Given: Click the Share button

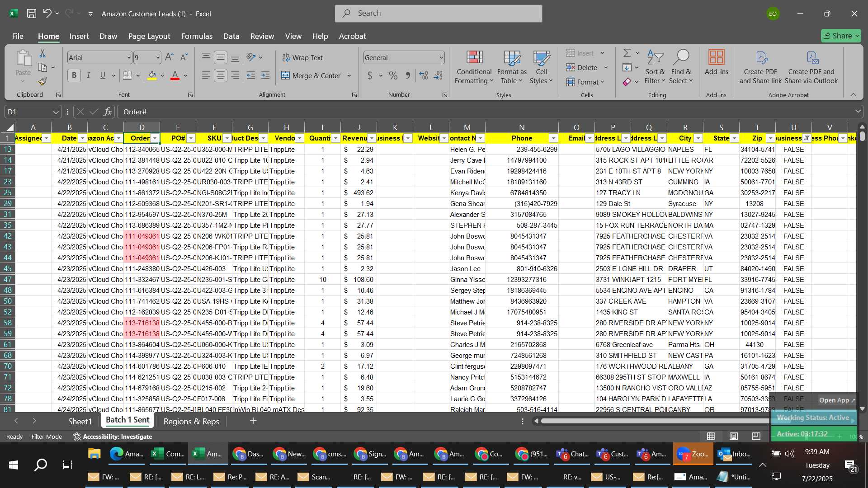Looking at the screenshot, I should [841, 36].
